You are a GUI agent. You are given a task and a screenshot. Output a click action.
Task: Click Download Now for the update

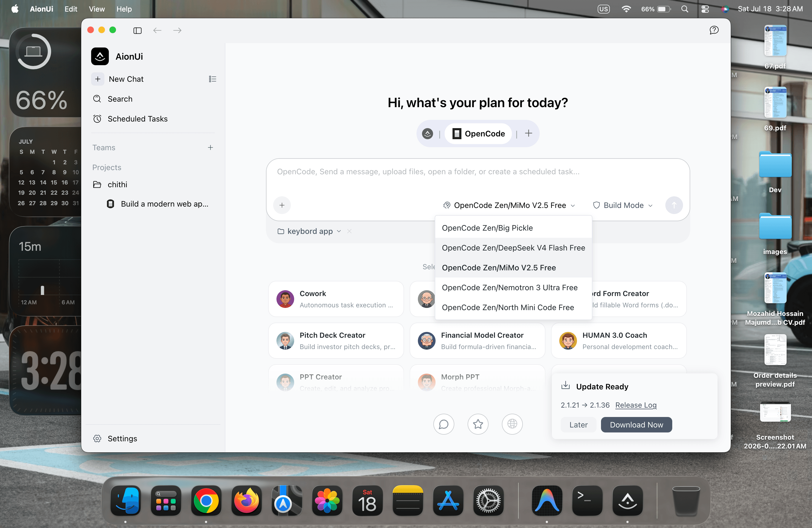coord(636,425)
